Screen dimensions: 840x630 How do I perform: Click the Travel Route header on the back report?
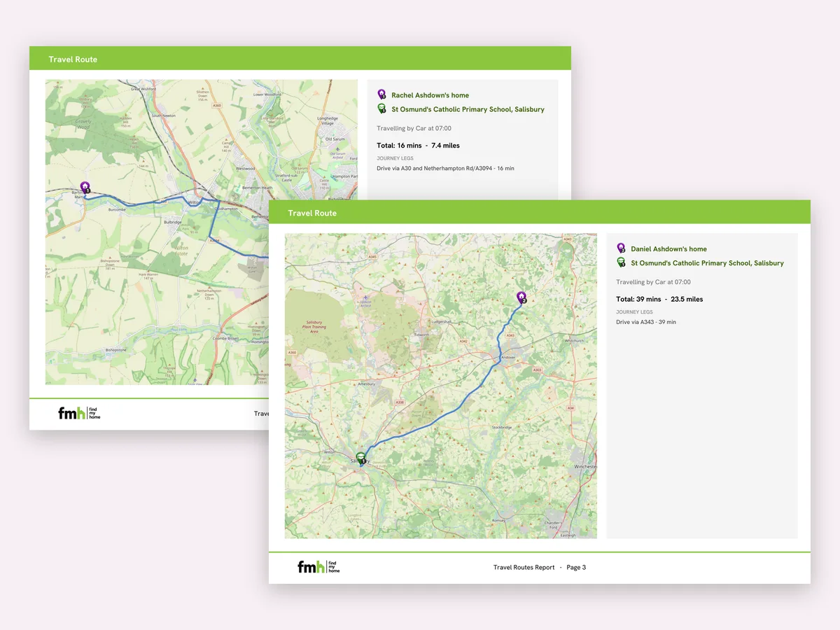73,59
